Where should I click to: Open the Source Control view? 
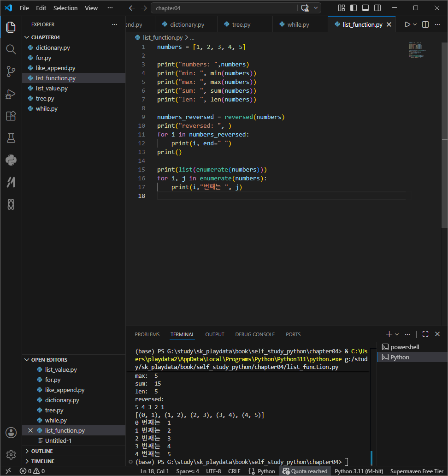pyautogui.click(x=11, y=71)
